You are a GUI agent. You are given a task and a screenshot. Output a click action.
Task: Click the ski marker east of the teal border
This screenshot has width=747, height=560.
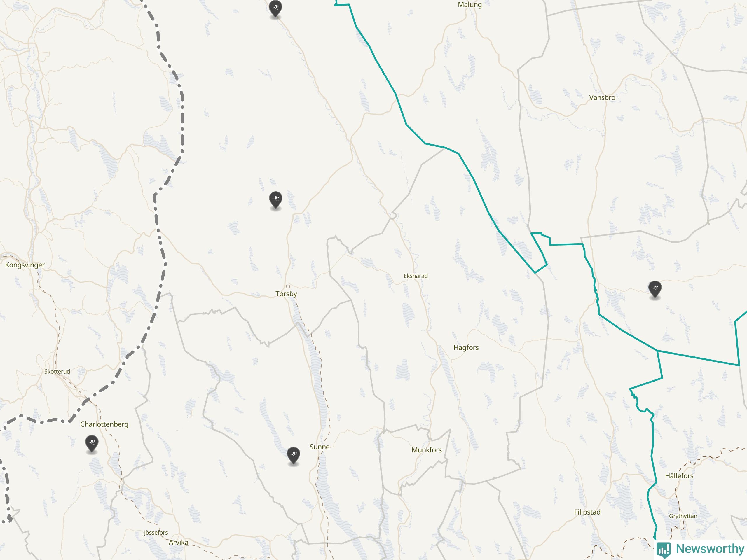(x=655, y=289)
